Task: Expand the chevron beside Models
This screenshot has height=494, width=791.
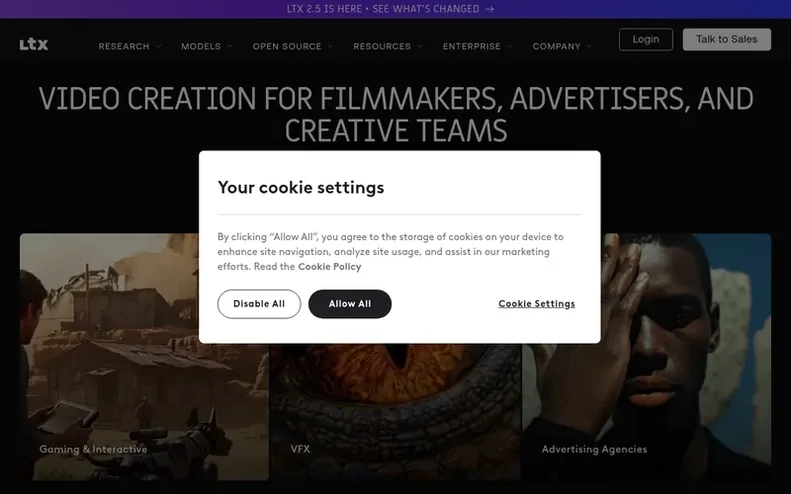Action: [x=230, y=46]
